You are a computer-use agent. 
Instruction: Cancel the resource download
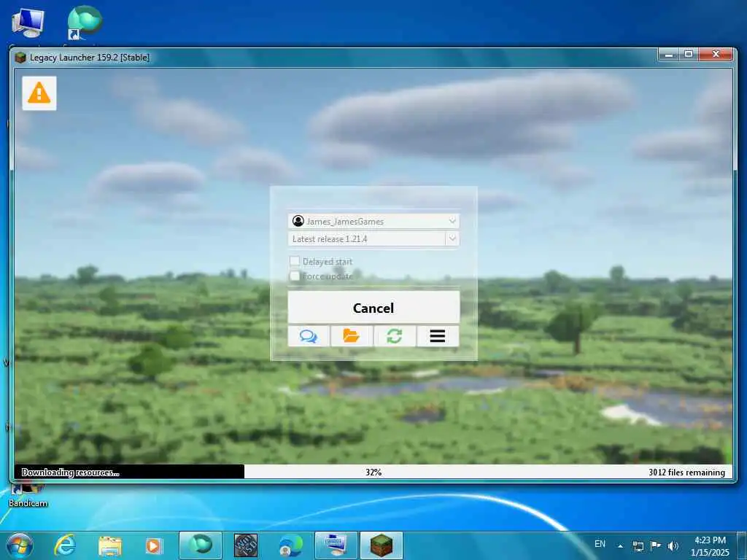tap(373, 308)
